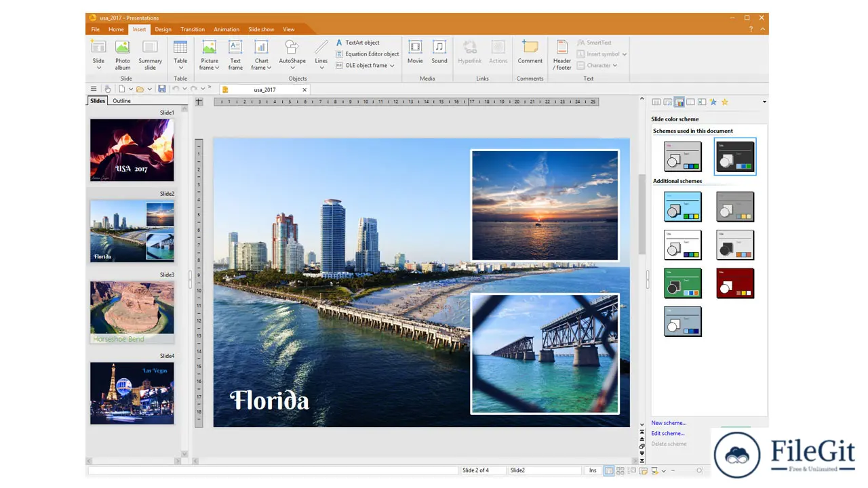Open Header / footer settings
Image resolution: width=868 pixels, height=488 pixels.
[x=562, y=55]
